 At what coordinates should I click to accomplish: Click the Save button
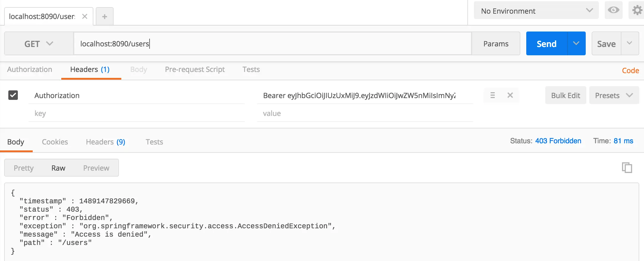tap(607, 44)
